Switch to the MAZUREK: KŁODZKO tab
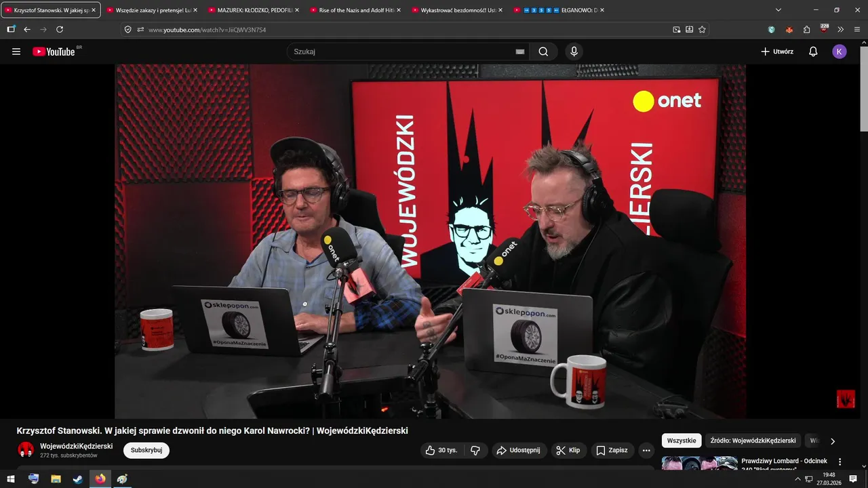 click(x=250, y=10)
